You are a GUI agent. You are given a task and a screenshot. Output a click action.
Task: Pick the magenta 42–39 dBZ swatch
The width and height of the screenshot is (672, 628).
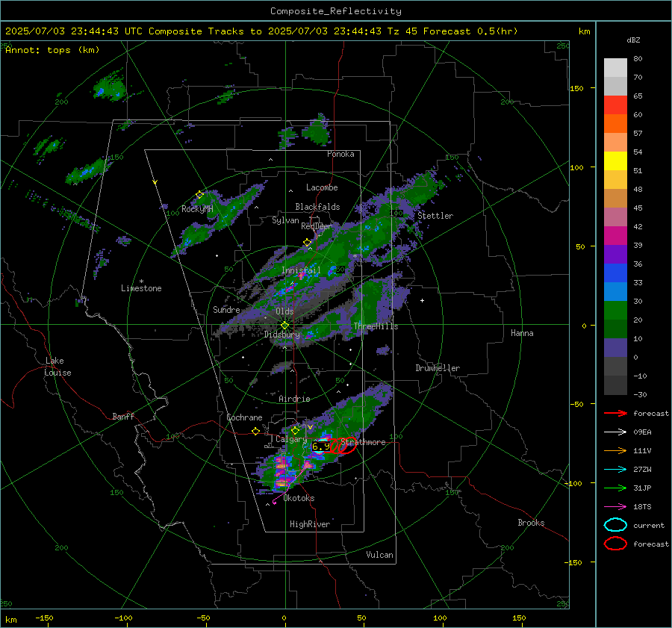click(615, 236)
